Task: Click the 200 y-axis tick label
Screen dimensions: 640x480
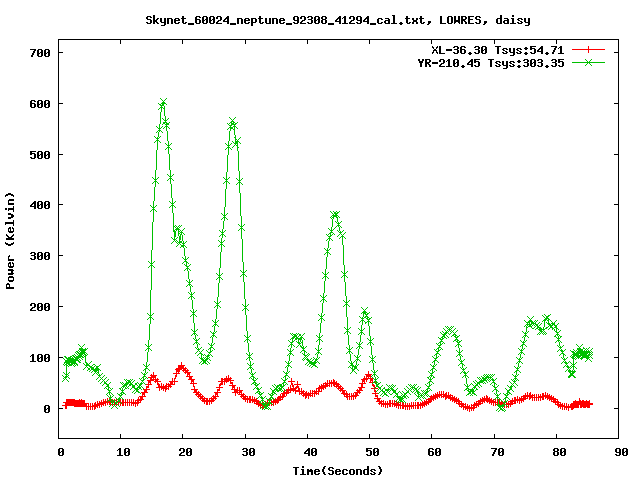Action: (x=40, y=307)
